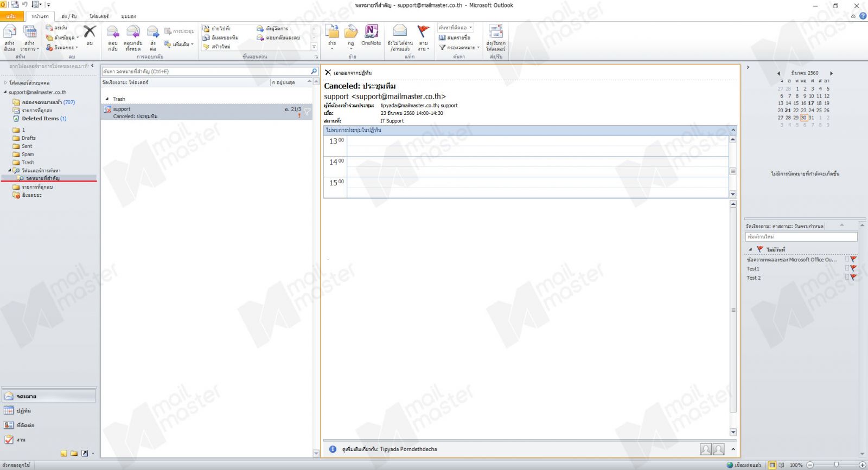This screenshot has width=868, height=470.
Task: Click the first contact photo in people pane
Action: click(x=705, y=449)
